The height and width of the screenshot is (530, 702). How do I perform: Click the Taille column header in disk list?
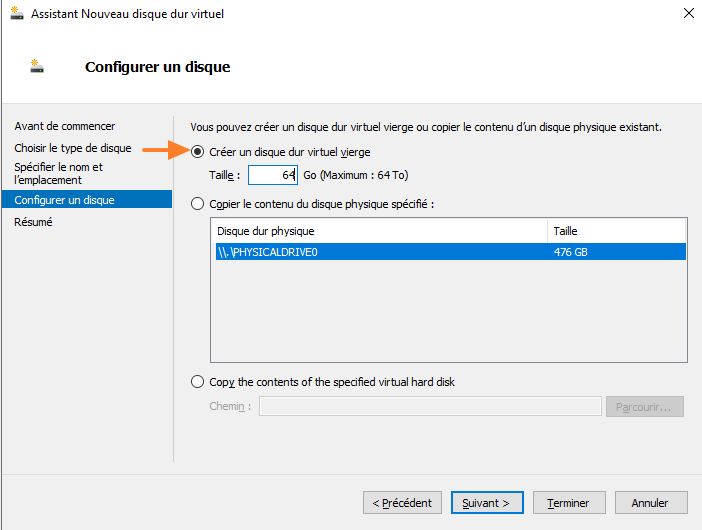pos(616,231)
